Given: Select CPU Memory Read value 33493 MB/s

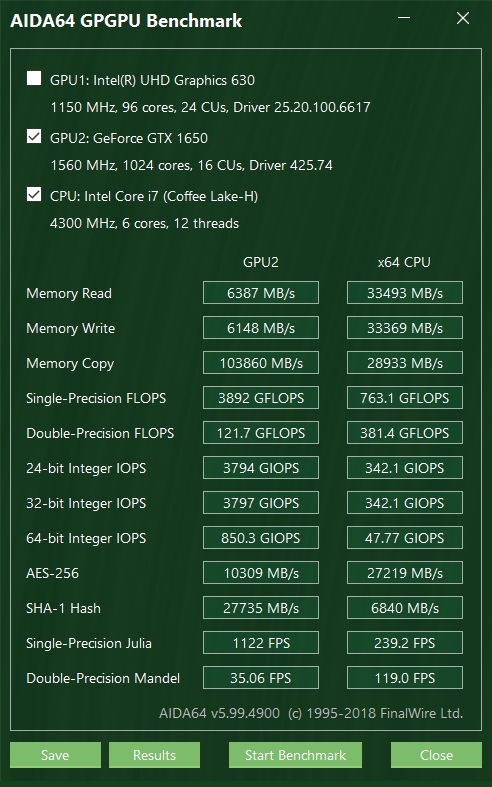Looking at the screenshot, I should (x=405, y=293).
